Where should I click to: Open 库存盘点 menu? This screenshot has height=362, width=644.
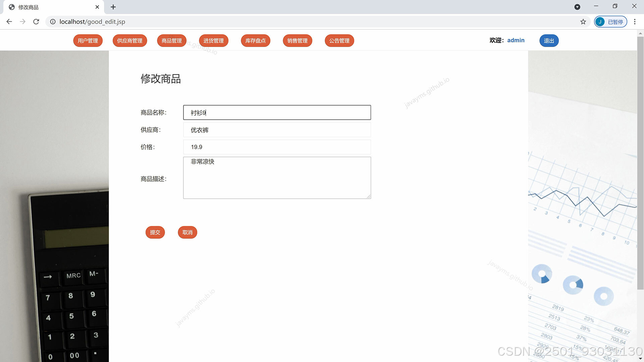pyautogui.click(x=256, y=41)
